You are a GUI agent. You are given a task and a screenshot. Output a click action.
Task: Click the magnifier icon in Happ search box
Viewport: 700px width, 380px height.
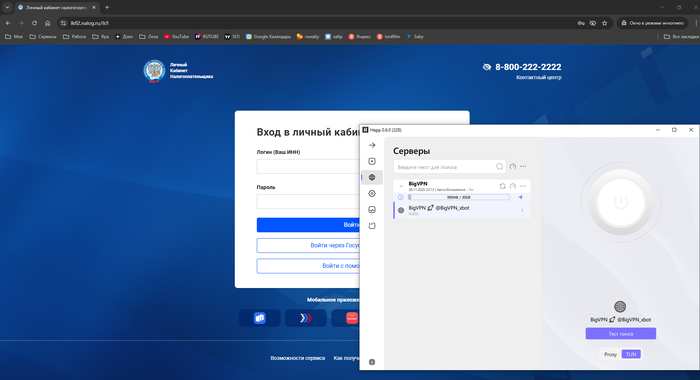500,167
